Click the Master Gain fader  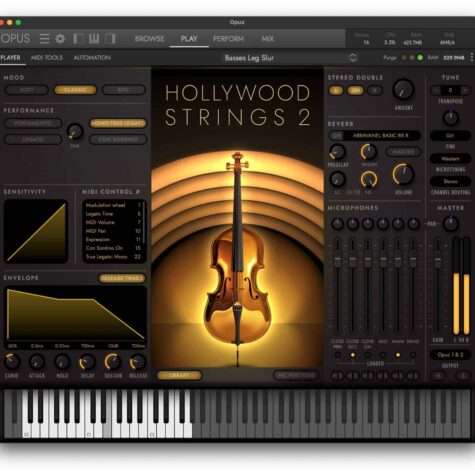[x=438, y=260]
